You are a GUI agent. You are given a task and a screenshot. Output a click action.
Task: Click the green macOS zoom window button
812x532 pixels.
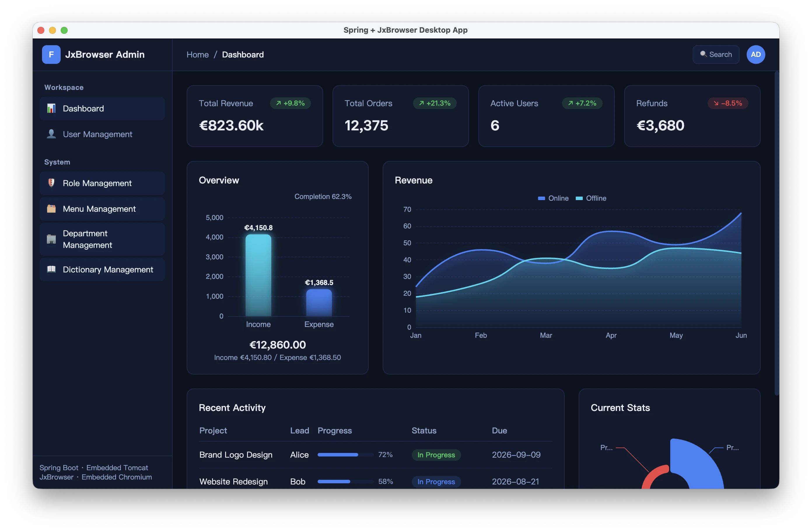click(64, 30)
